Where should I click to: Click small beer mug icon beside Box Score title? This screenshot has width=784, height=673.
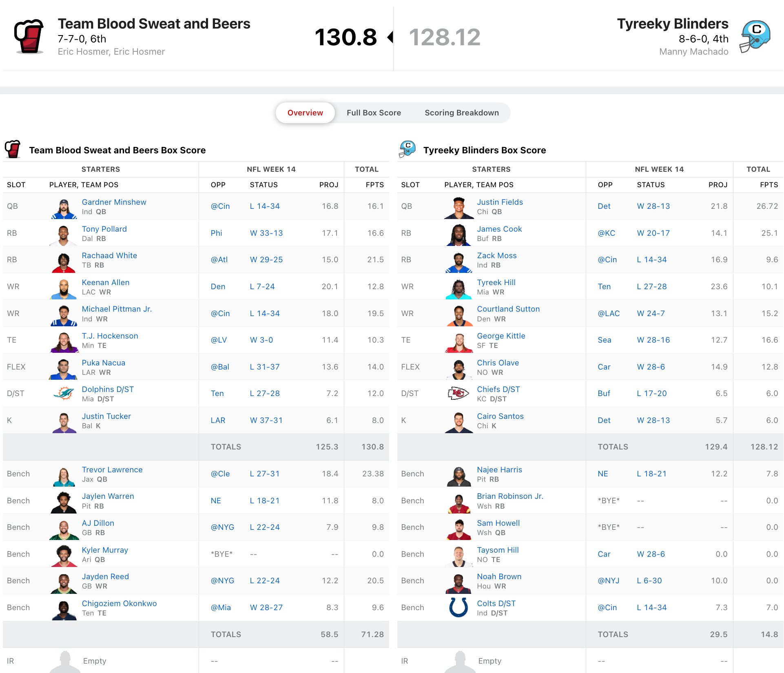point(13,150)
